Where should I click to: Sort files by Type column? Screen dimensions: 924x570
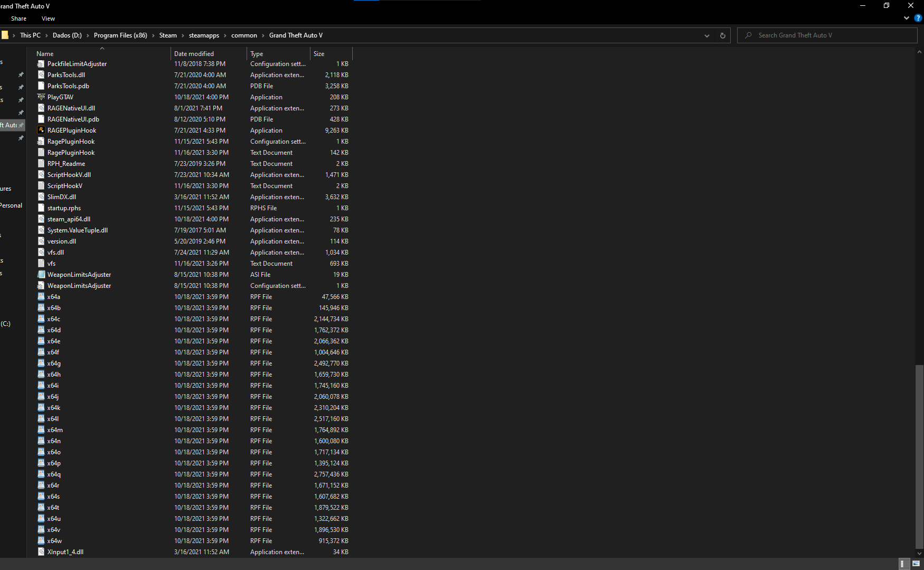point(278,54)
